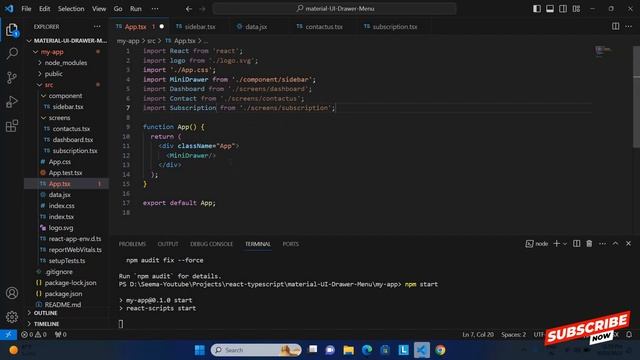Open the Windows Start button
The image size is (640, 360).
tap(200, 350)
